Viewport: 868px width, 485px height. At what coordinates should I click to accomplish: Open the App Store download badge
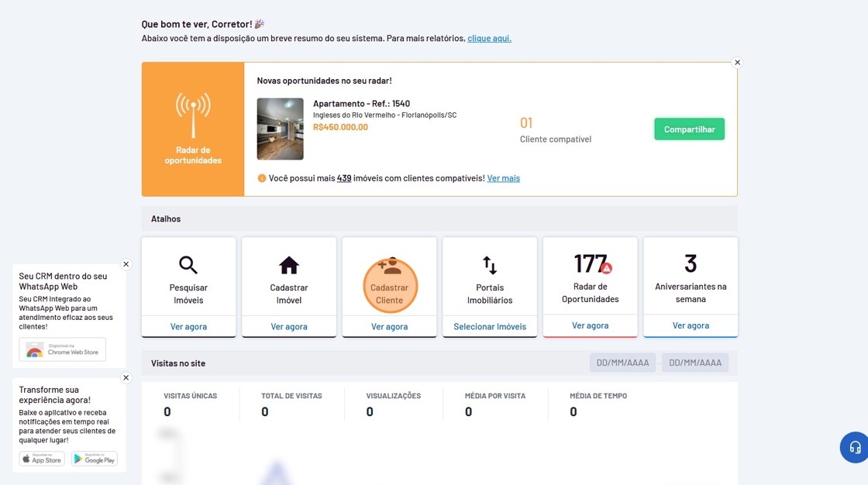click(42, 459)
